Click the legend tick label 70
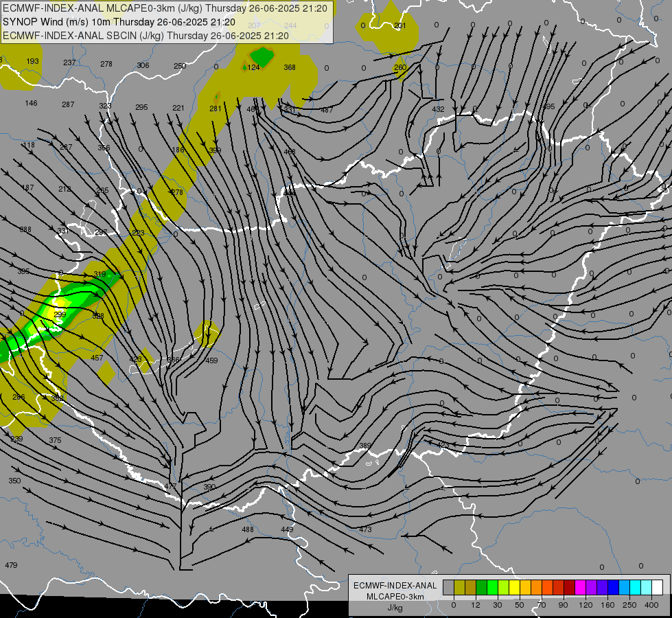The image size is (672, 618). click(x=542, y=605)
